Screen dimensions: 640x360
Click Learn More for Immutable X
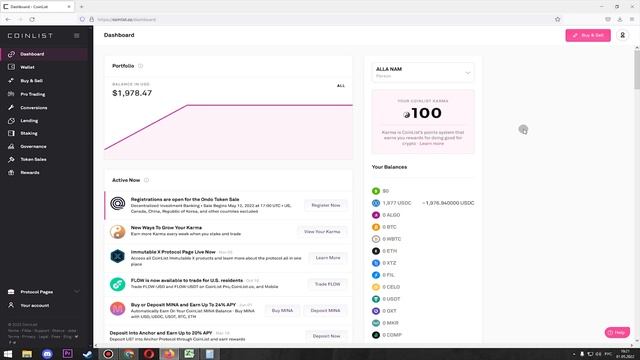click(x=328, y=258)
